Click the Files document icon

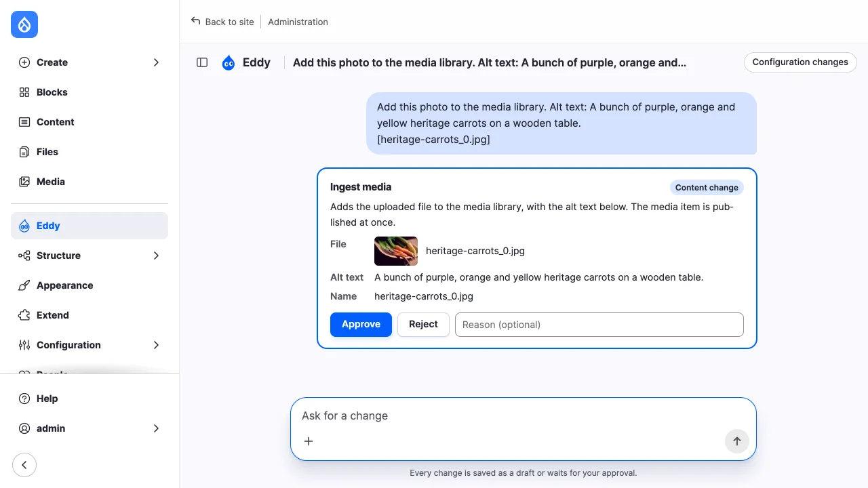[x=24, y=152]
